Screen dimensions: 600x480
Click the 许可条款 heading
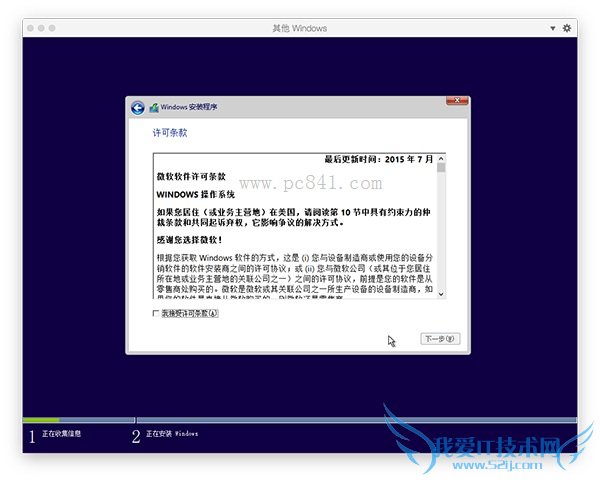170,133
